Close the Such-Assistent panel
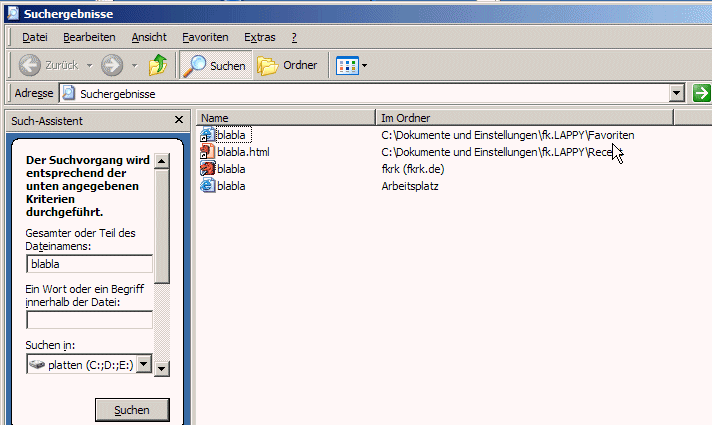712x425 pixels. [x=178, y=121]
